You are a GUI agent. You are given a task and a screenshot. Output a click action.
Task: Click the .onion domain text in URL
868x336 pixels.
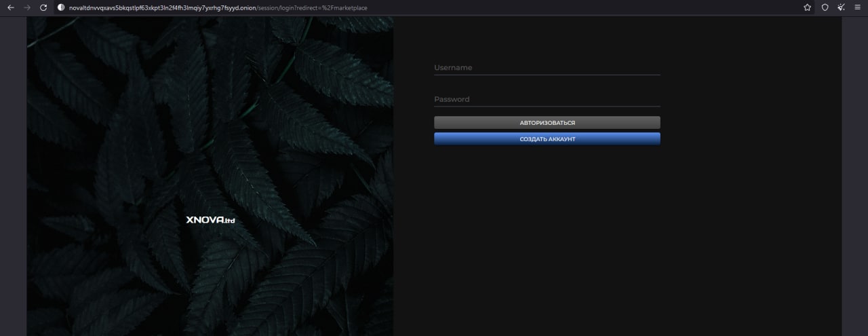(x=163, y=7)
